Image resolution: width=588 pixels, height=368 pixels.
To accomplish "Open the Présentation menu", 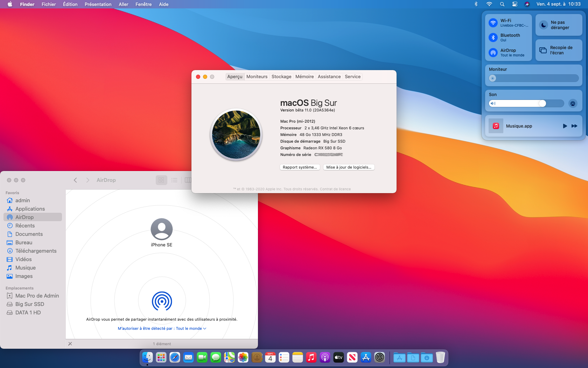I will 98,4.
